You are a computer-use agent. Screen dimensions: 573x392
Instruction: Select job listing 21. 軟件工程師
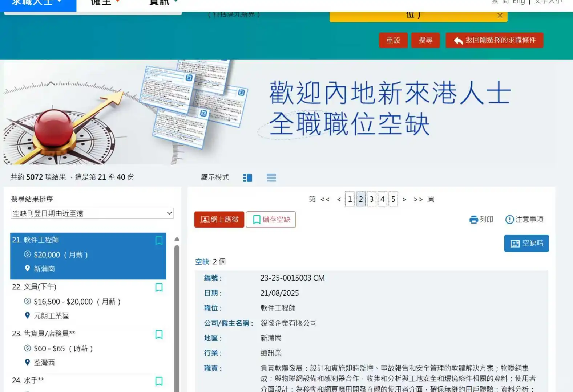click(88, 256)
